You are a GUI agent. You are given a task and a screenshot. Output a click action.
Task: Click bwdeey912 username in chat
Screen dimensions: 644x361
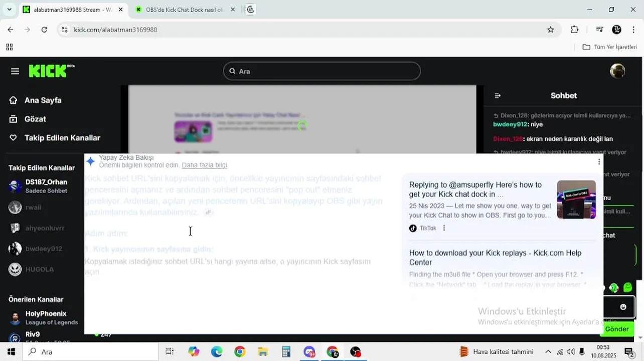pyautogui.click(x=510, y=124)
